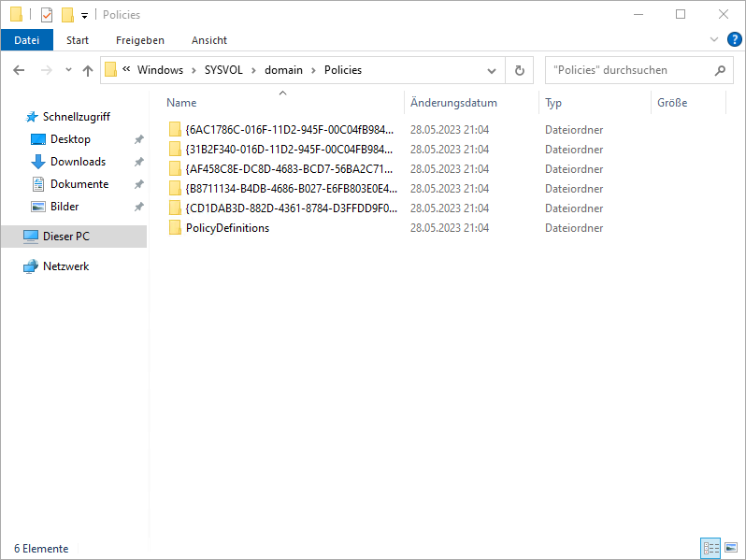This screenshot has width=746, height=560.
Task: Open the Datei menu
Action: pyautogui.click(x=27, y=40)
